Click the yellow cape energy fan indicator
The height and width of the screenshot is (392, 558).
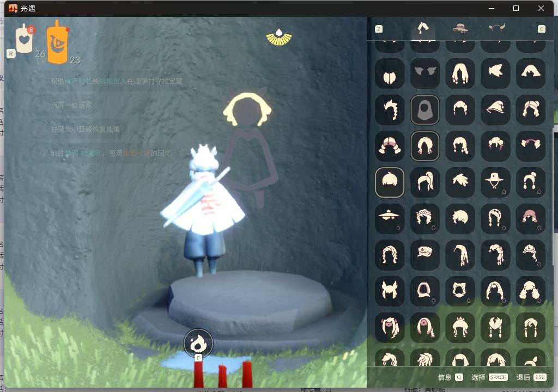[279, 37]
